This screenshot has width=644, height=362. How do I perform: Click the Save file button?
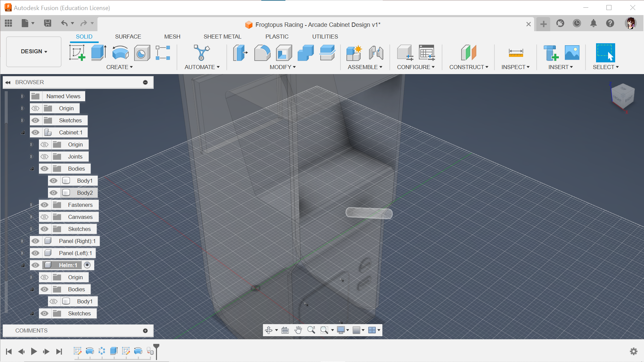pos(48,24)
